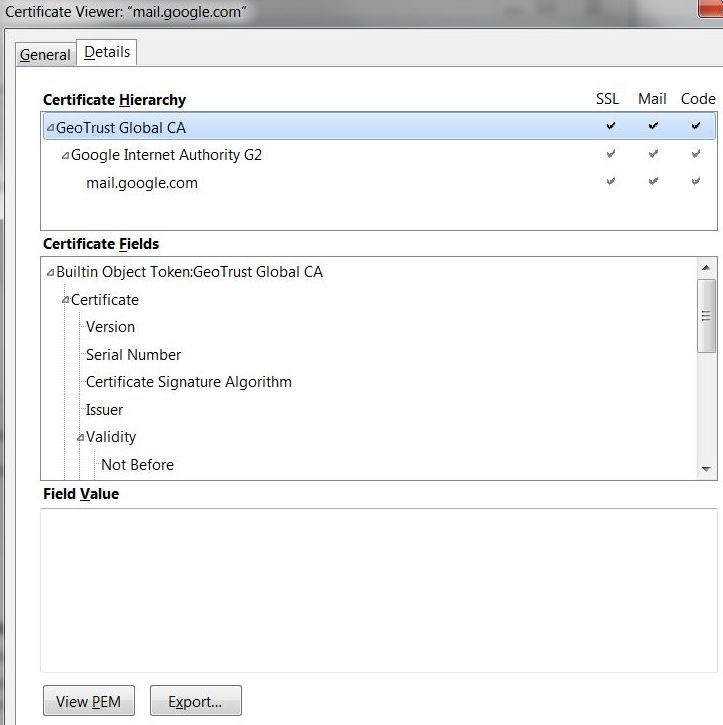Click the Code column header
This screenshot has height=725, width=723.
(x=698, y=99)
